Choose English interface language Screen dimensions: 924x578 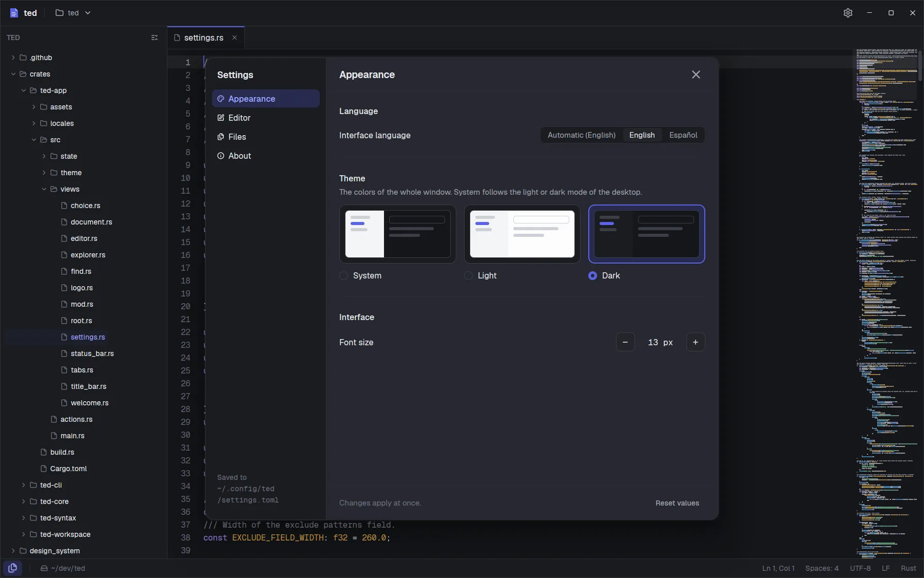[x=642, y=135]
